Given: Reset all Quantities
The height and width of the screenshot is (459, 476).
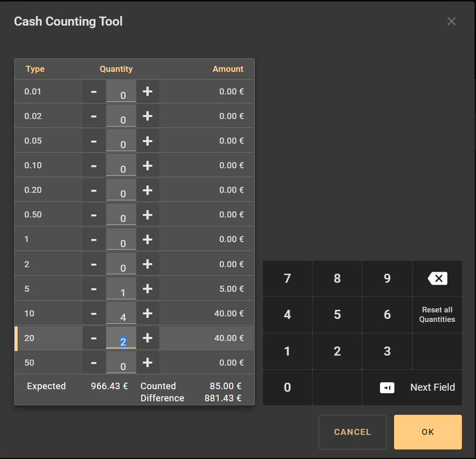Looking at the screenshot, I should pos(437,315).
